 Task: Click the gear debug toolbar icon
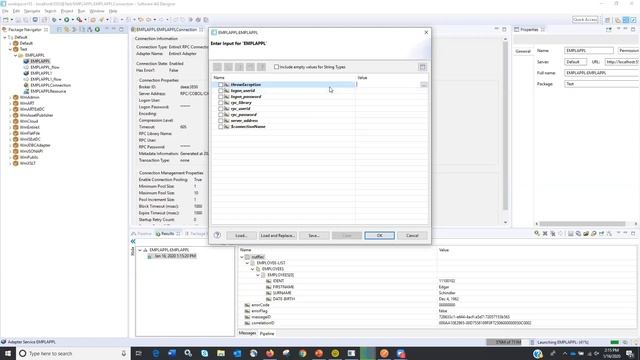pos(54,20)
